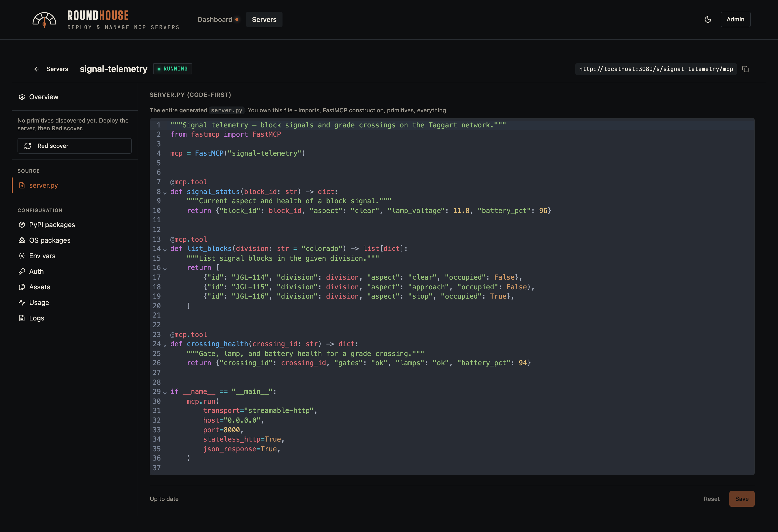Click the Overview gear icon
Screen dimensions: 778x532
22,97
